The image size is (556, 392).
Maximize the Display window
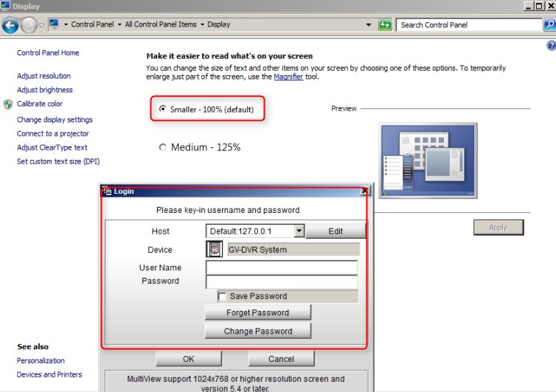click(x=539, y=5)
